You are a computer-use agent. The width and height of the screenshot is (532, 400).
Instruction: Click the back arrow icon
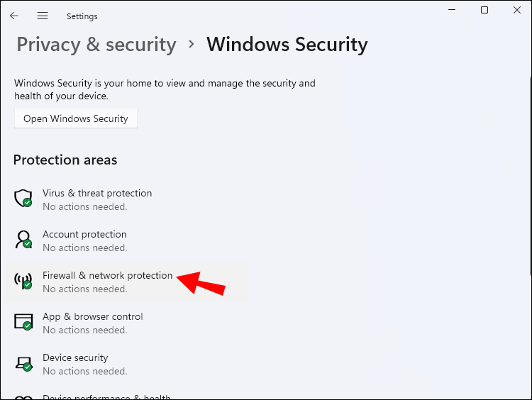[x=14, y=16]
